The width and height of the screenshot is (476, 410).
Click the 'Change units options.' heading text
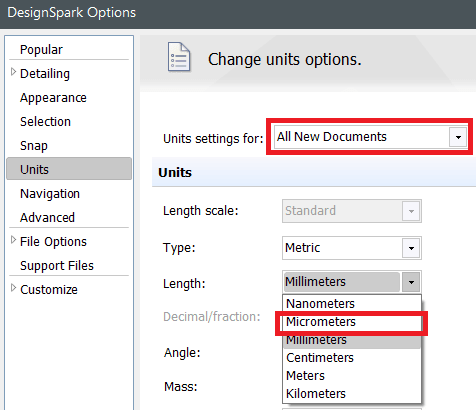pyautogui.click(x=285, y=60)
